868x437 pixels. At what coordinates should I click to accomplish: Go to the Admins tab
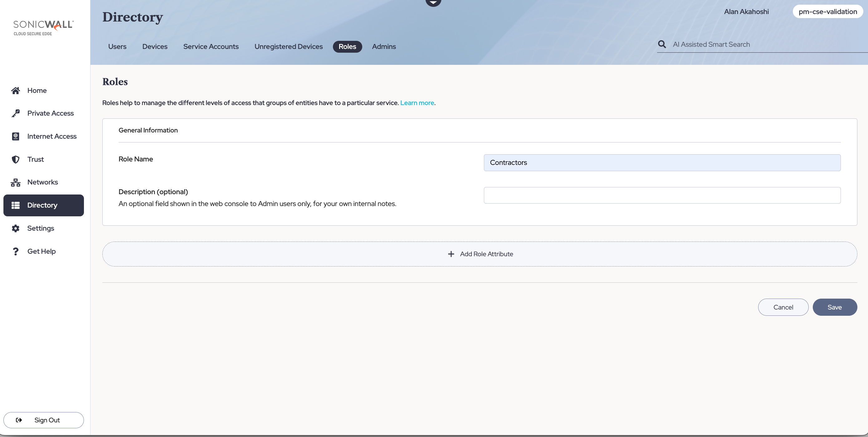point(384,47)
